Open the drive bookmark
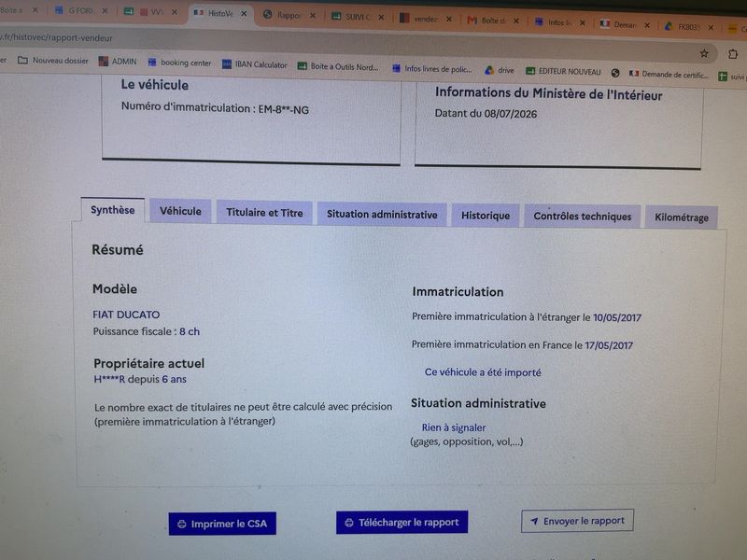Screen dimensions: 747x560 pyautogui.click(x=500, y=71)
